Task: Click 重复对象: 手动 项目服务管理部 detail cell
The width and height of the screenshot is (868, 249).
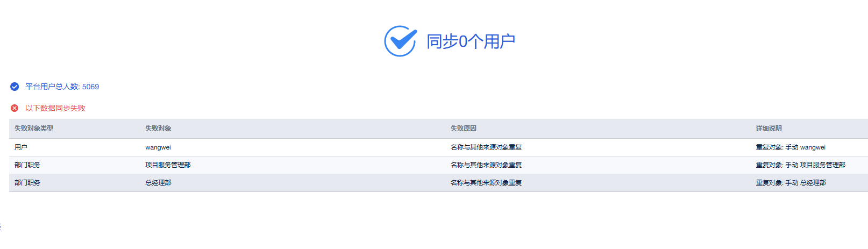Action: (800, 165)
